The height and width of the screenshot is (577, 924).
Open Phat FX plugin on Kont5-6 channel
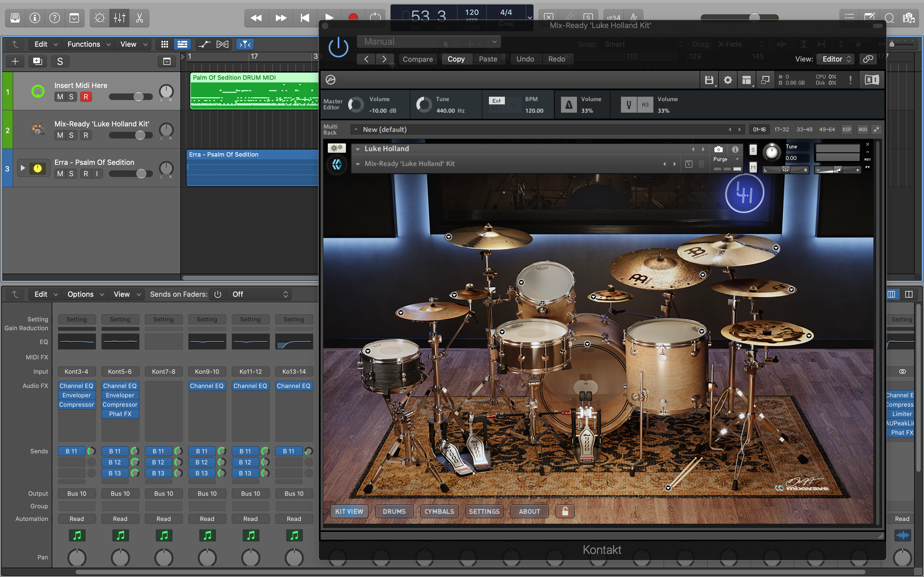pyautogui.click(x=120, y=414)
